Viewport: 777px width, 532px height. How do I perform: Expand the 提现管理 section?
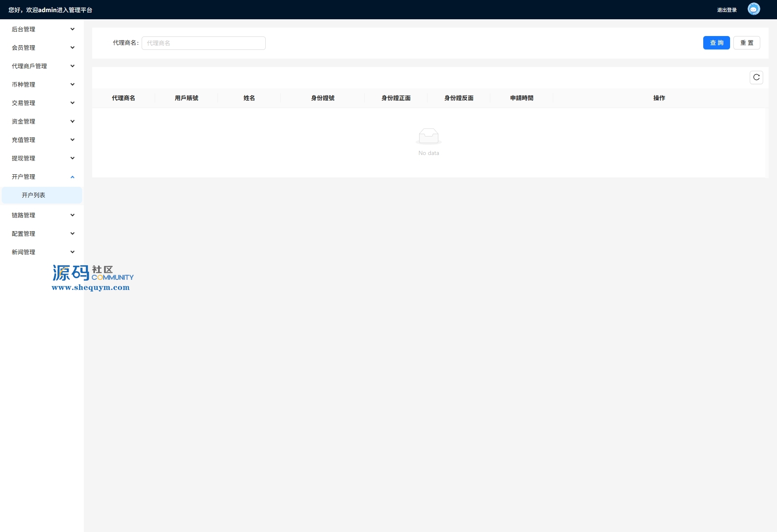(x=42, y=158)
